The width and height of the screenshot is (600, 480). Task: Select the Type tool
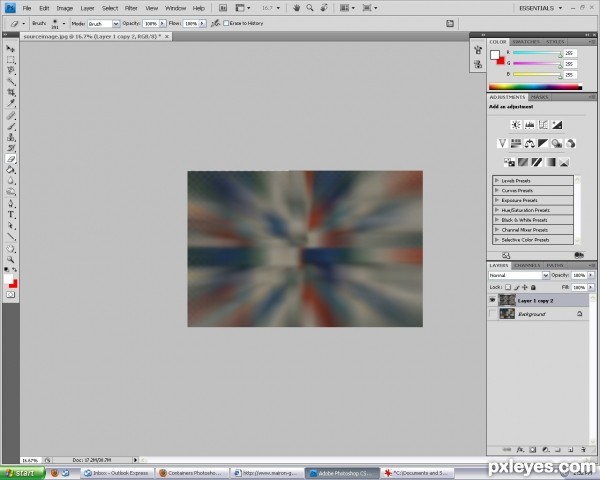(11, 215)
